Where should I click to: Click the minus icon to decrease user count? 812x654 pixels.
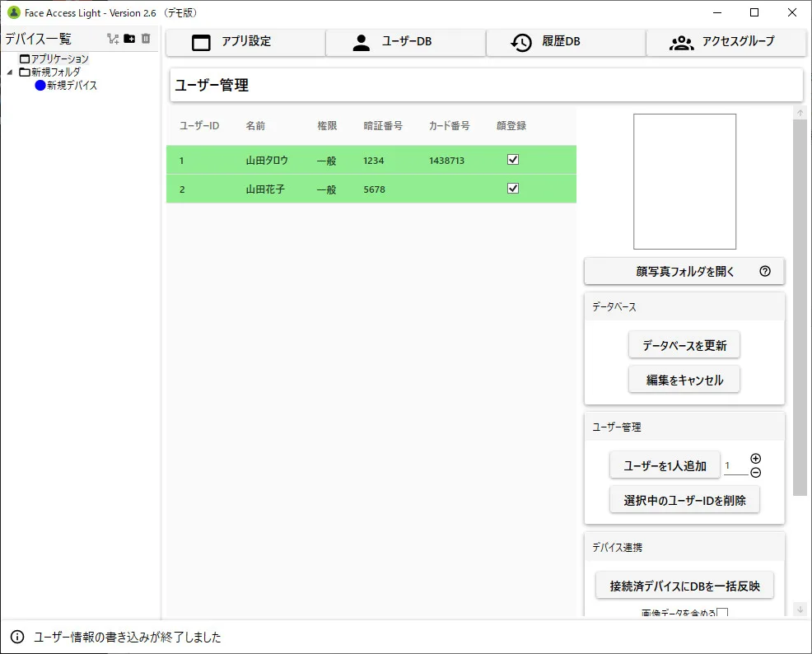point(755,472)
